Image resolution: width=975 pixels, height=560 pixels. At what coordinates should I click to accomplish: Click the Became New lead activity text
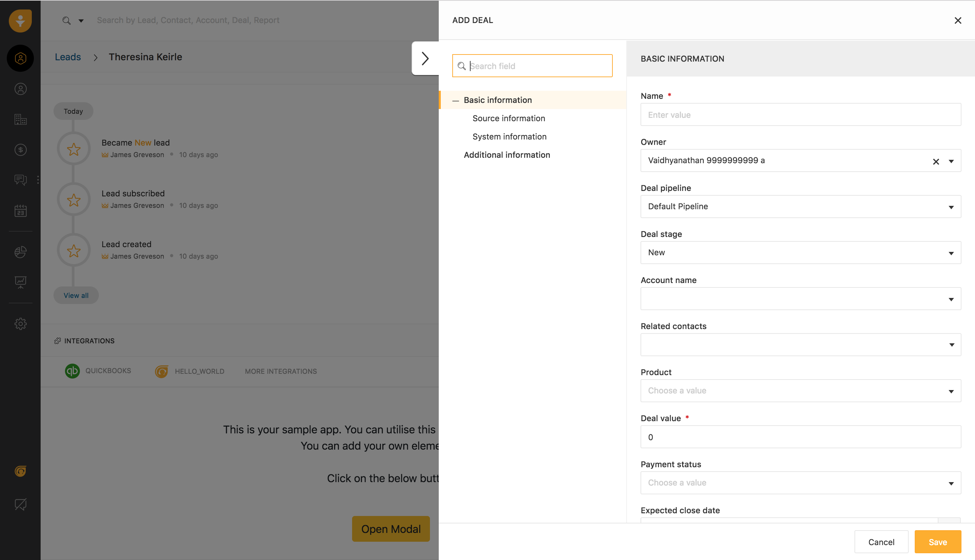click(135, 143)
